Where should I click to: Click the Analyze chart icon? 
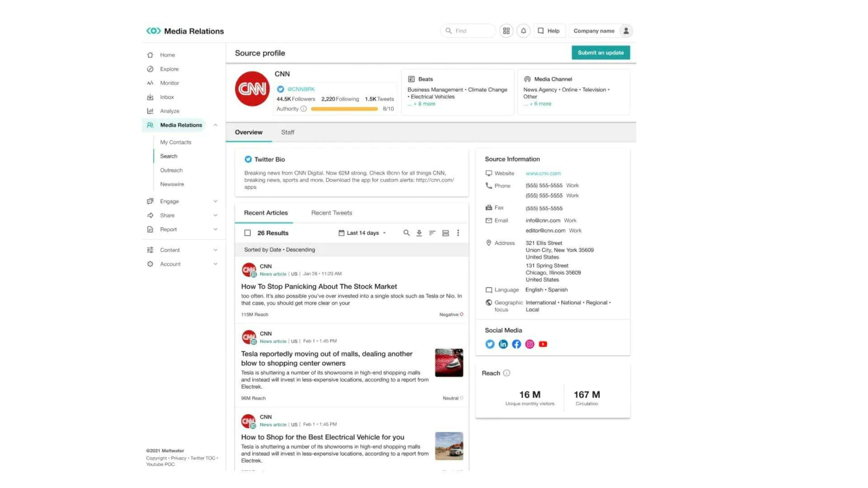tap(150, 111)
